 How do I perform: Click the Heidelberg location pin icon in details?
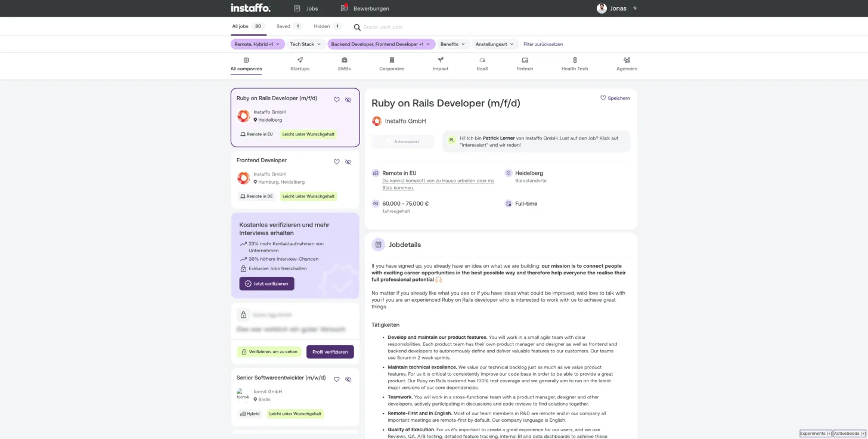tap(509, 173)
